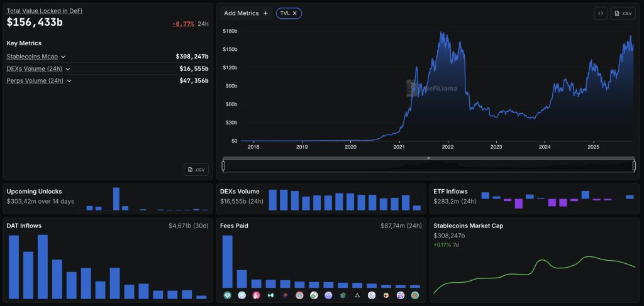This screenshot has width=644, height=306.
Task: Remove the TVL metric chip with its X
Action: click(x=294, y=14)
